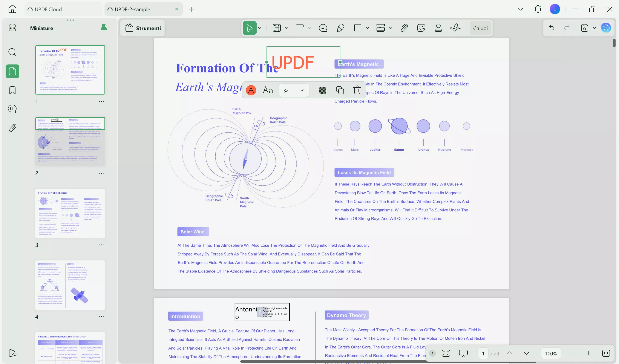Viewport: 619px width, 364px height.
Task: Switch to the UPDF Cloud tab
Action: pos(48,9)
